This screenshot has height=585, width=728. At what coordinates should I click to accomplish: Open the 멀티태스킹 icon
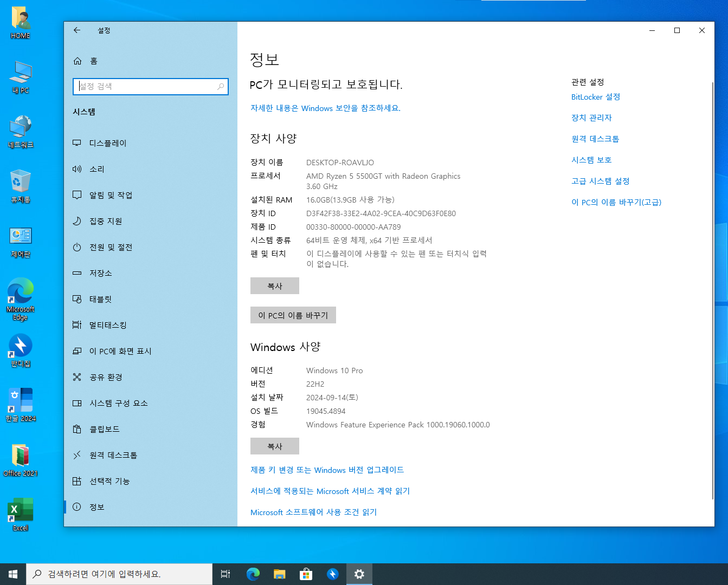[77, 325]
